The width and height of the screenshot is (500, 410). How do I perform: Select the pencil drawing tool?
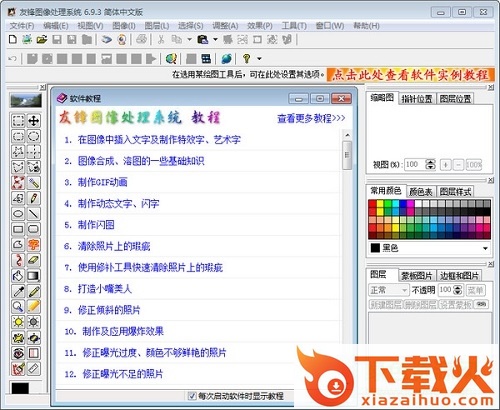(34, 198)
